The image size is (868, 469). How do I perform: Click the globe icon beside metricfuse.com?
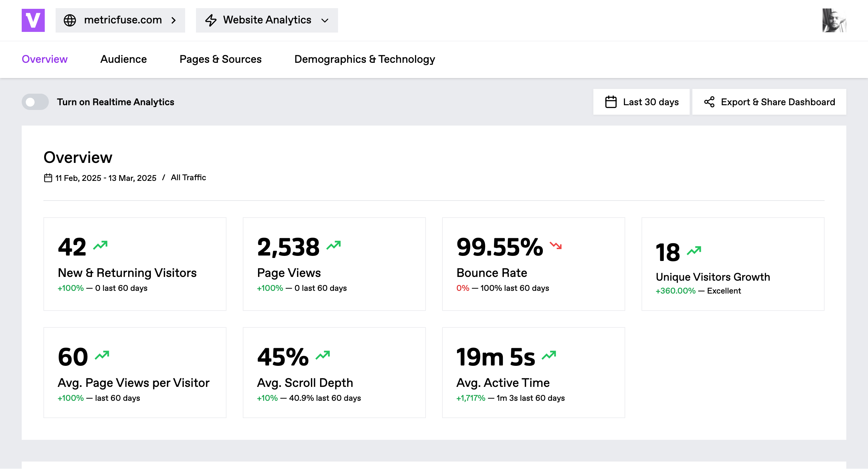pyautogui.click(x=70, y=20)
